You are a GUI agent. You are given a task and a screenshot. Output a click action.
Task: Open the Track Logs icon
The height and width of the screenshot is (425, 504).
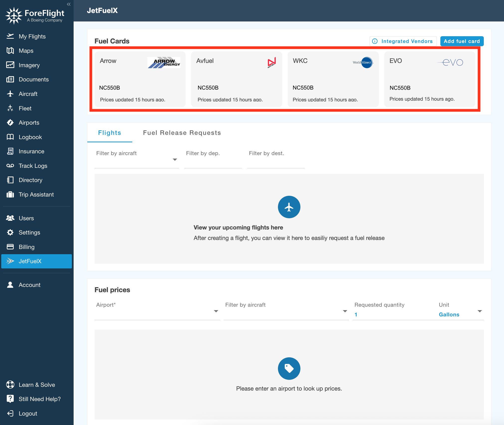point(10,166)
